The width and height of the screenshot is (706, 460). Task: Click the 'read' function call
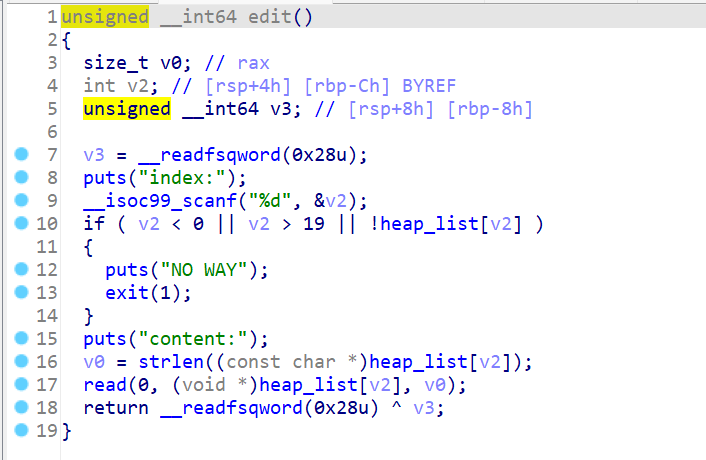tap(105, 385)
